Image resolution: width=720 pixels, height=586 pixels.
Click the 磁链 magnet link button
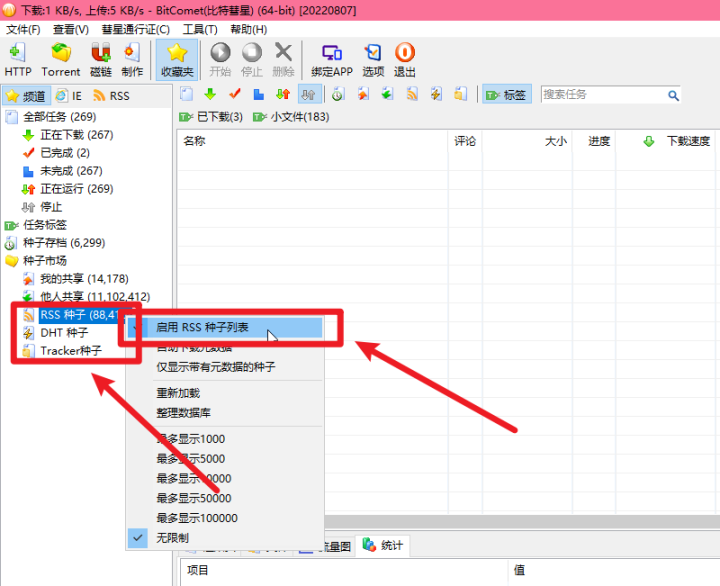(101, 60)
